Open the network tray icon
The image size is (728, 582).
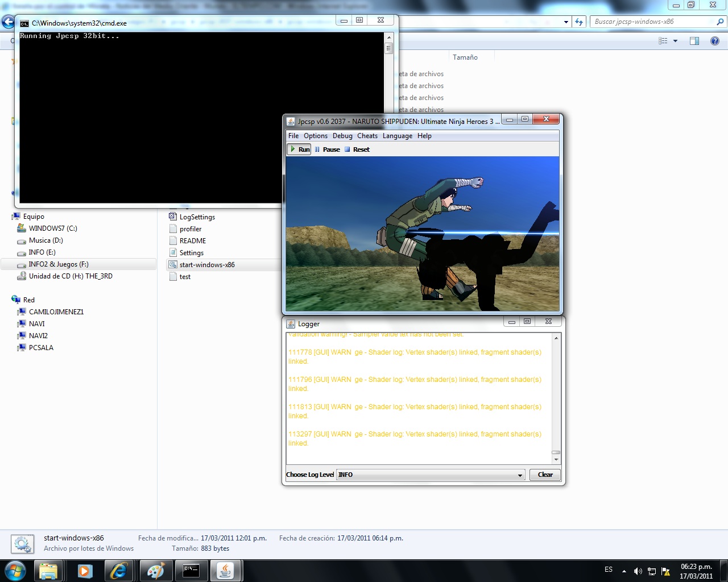(652, 571)
